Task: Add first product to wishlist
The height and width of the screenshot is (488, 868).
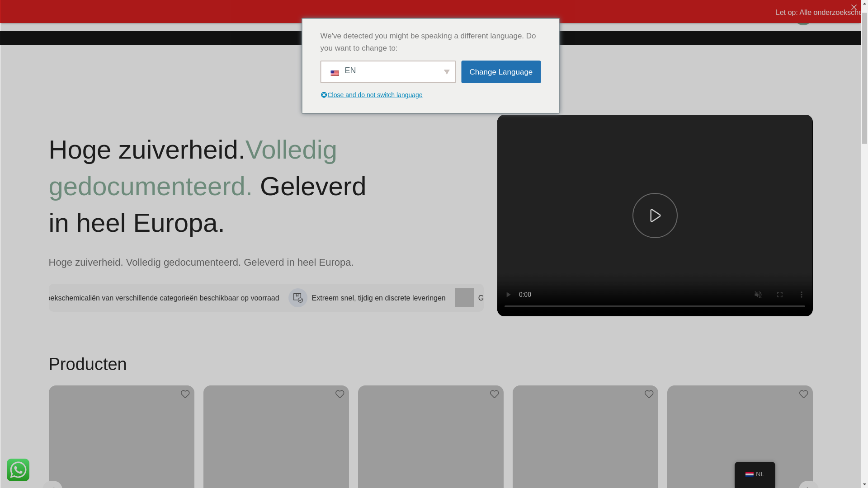Action: pos(185,394)
